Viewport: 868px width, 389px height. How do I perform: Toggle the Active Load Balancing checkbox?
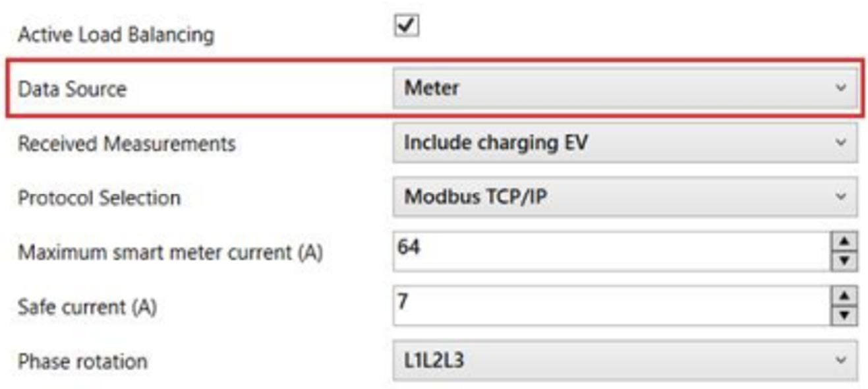(x=406, y=26)
